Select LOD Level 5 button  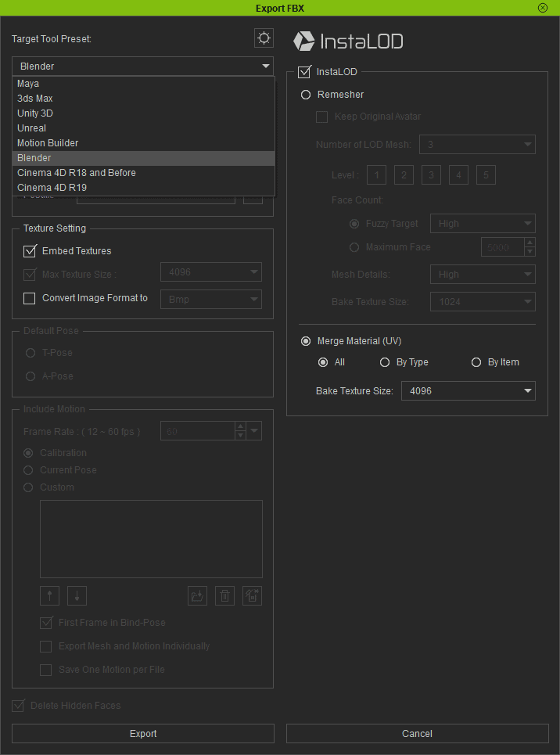tap(486, 175)
